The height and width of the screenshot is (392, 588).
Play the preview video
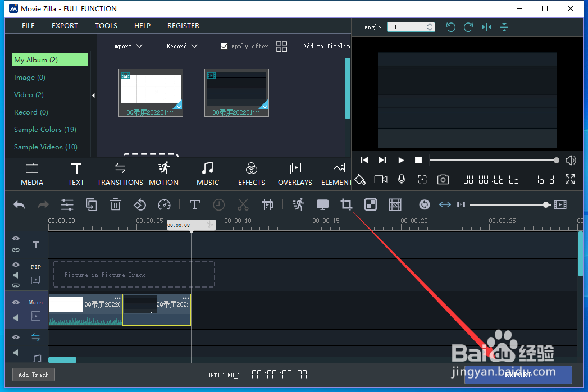(x=400, y=160)
